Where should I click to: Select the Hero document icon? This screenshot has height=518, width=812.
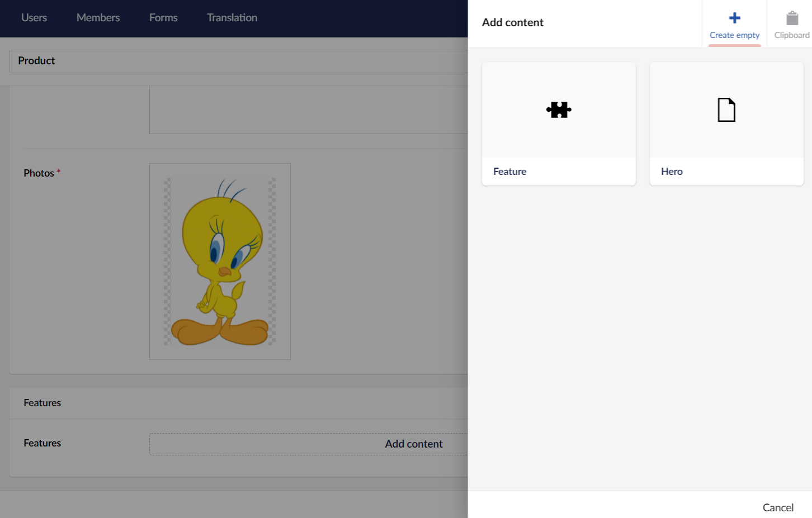(x=726, y=110)
